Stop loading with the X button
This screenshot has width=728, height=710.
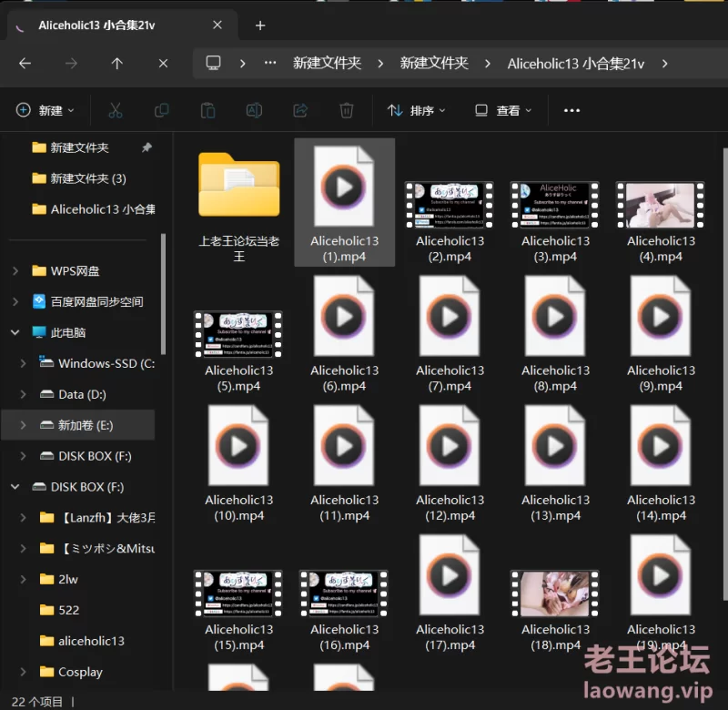(x=163, y=63)
